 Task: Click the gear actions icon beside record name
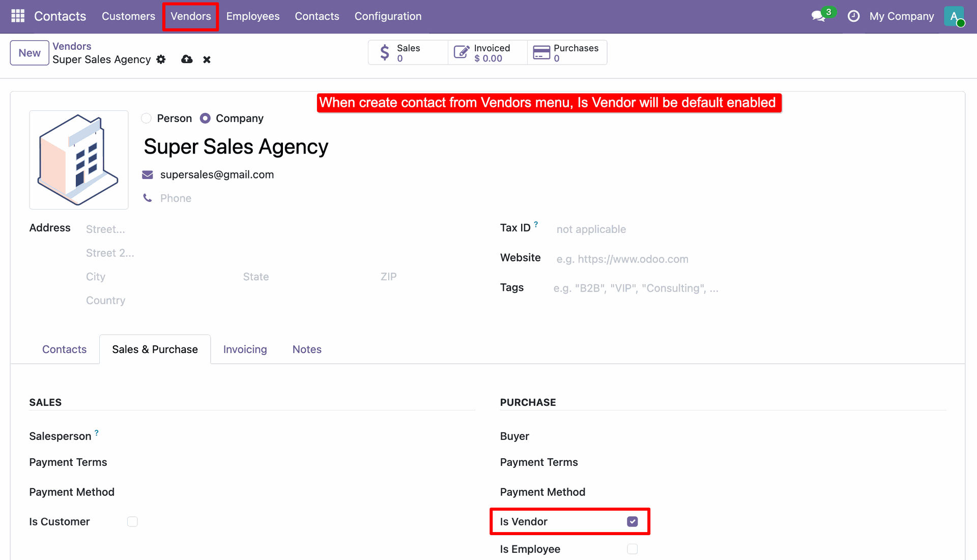tap(161, 60)
